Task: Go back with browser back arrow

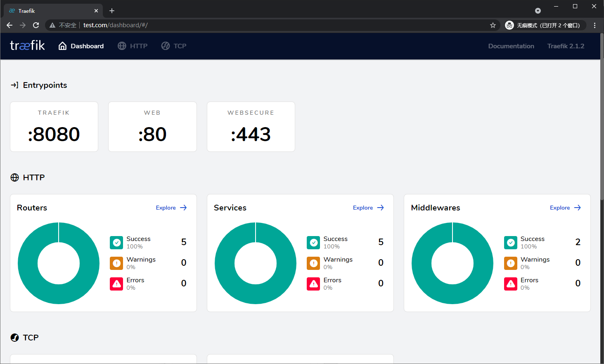Action: click(9, 25)
